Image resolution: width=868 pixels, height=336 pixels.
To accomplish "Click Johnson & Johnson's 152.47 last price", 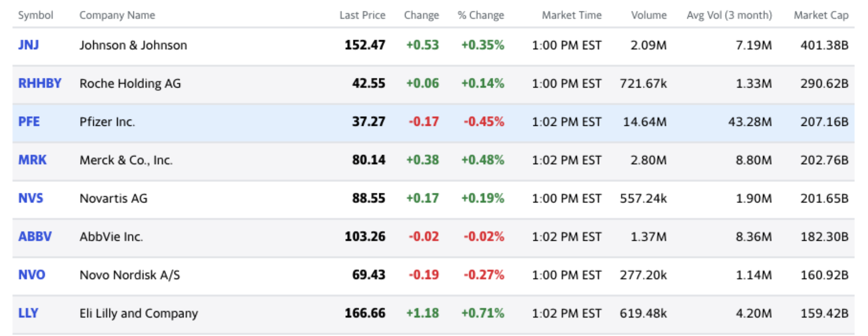I will pyautogui.click(x=365, y=45).
